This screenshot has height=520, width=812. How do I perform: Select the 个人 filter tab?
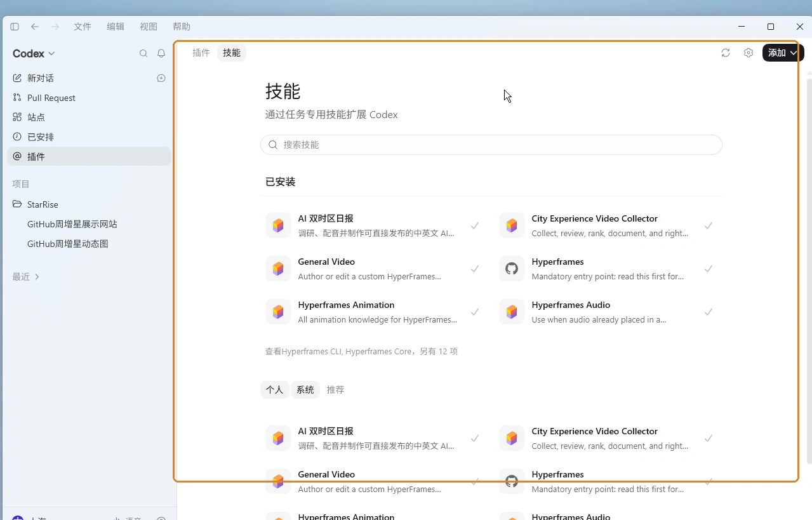(275, 390)
